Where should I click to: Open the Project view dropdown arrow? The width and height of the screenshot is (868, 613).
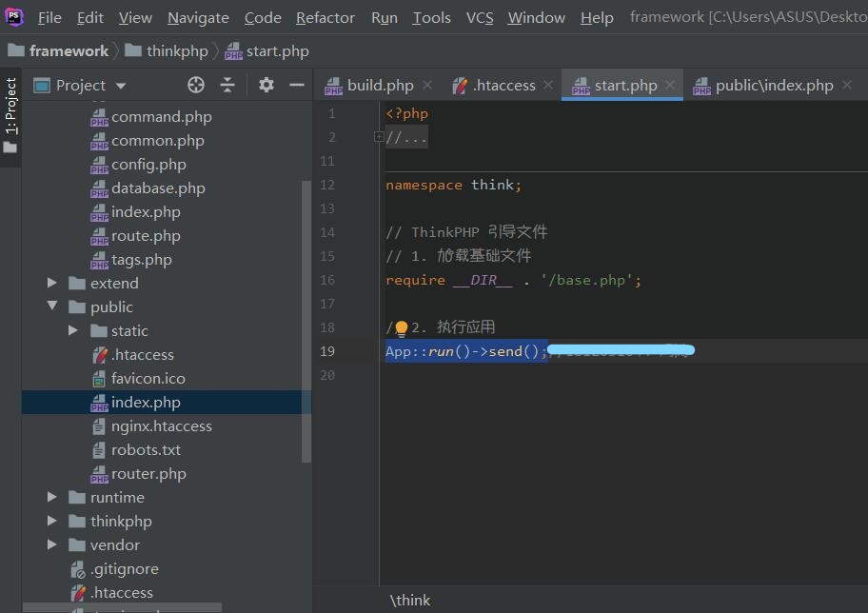(x=121, y=86)
